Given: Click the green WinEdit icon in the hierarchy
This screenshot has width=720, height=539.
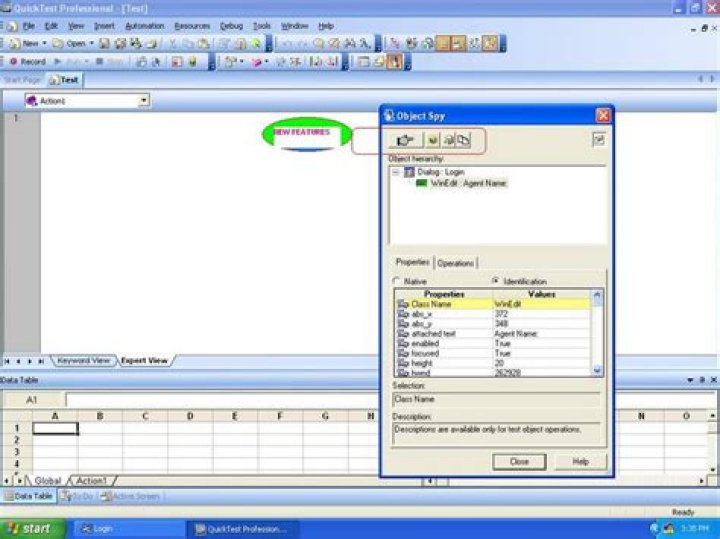Looking at the screenshot, I should pyautogui.click(x=422, y=183).
